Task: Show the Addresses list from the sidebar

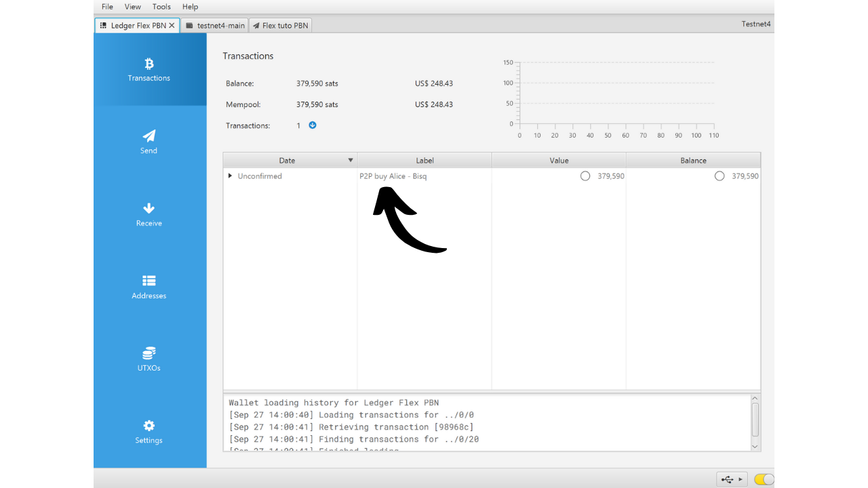Action: click(149, 287)
